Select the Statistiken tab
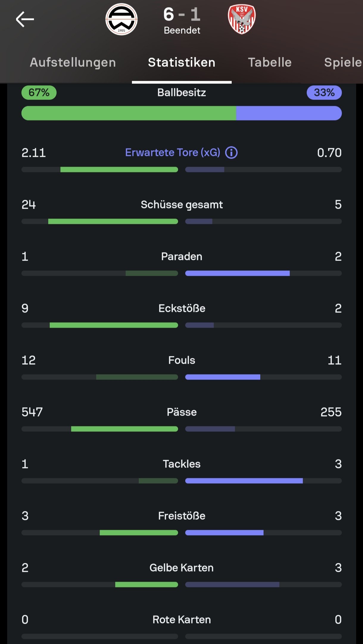Screen dimensions: 363x644 (182, 63)
